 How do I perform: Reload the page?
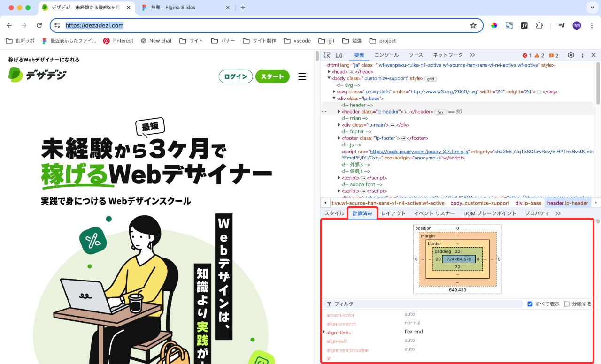(39, 25)
